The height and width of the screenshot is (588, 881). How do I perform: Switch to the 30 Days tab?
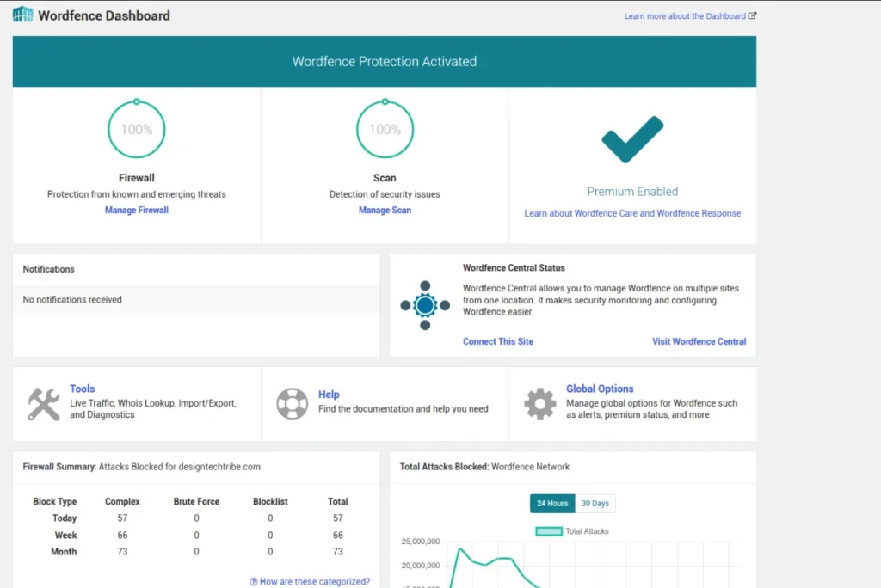tap(595, 504)
